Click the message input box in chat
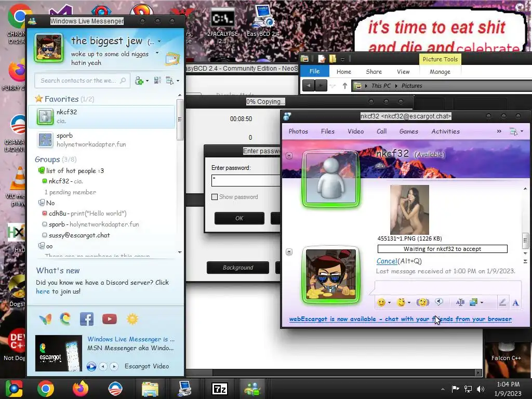Image resolution: width=532 pixels, height=399 pixels. (x=448, y=287)
